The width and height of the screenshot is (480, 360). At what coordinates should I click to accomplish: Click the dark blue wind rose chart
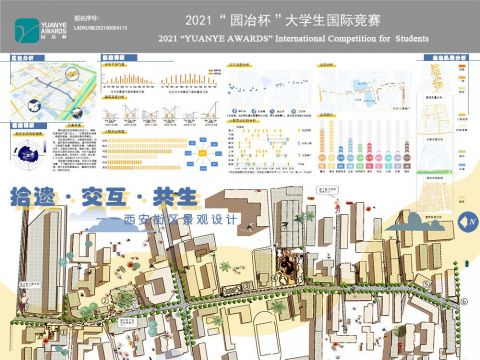click(x=28, y=154)
